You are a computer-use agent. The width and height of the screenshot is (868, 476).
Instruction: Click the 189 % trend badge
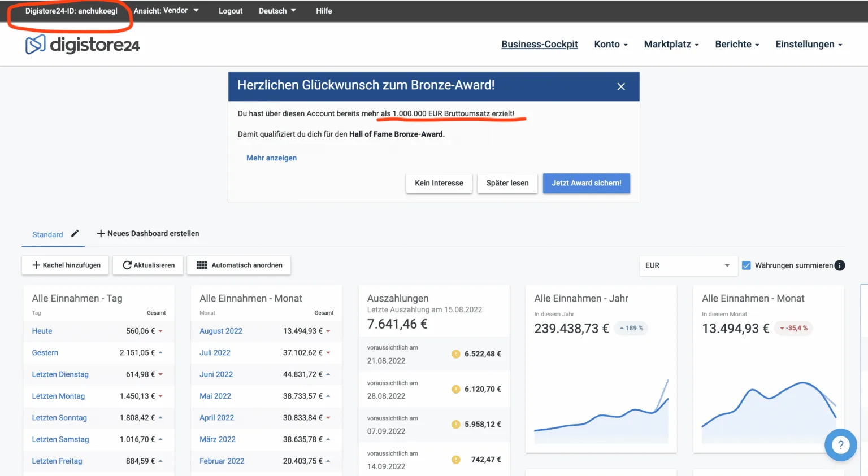(631, 328)
